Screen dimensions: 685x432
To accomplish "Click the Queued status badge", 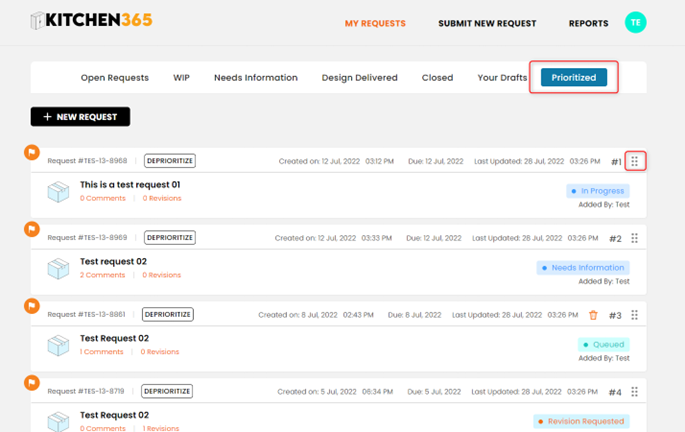I will click(603, 345).
